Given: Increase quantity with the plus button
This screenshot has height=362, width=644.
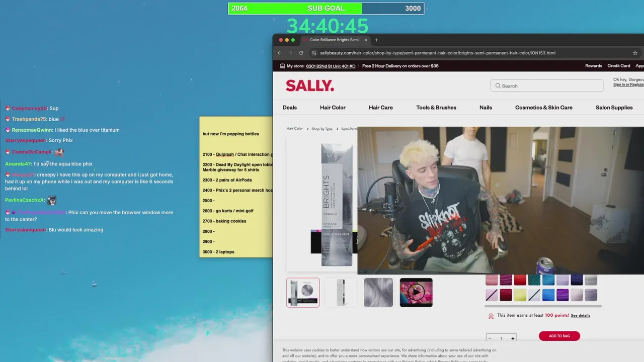Looking at the screenshot, I should (513, 338).
